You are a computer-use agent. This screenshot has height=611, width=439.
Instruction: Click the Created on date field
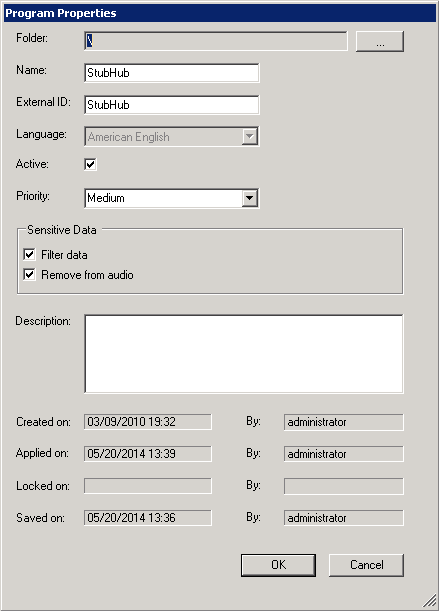pos(148,422)
